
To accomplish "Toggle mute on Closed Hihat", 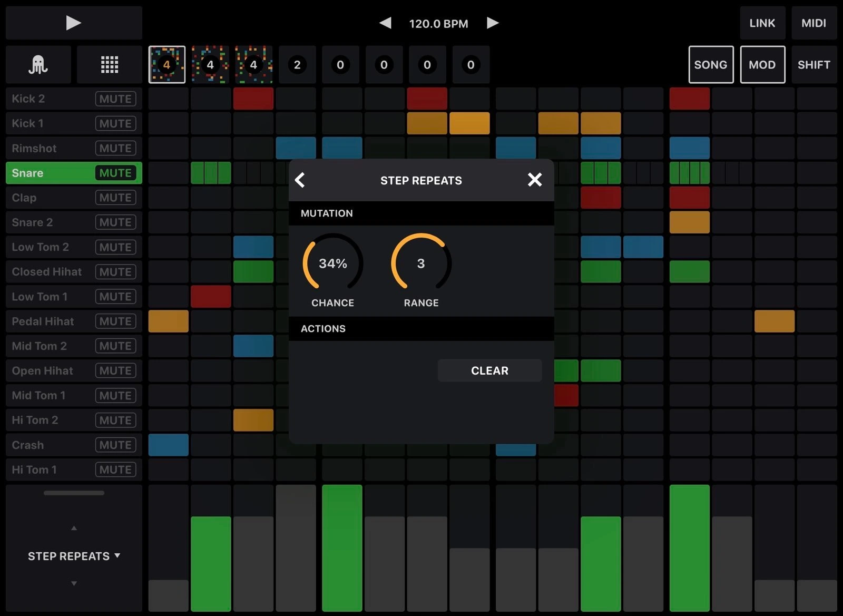I will [x=115, y=272].
